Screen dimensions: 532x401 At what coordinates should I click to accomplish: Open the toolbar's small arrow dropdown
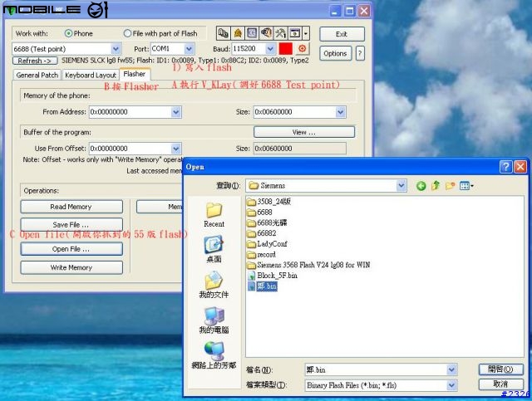pos(306,33)
